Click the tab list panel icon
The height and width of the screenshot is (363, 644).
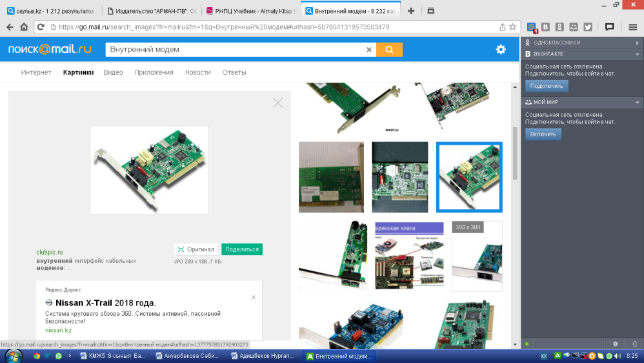431,11
